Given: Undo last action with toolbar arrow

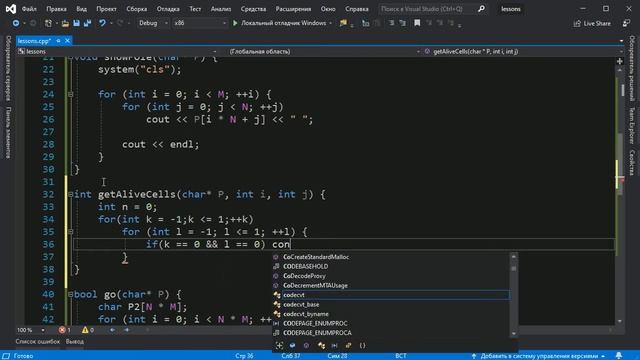Looking at the screenshot, I should point(102,23).
